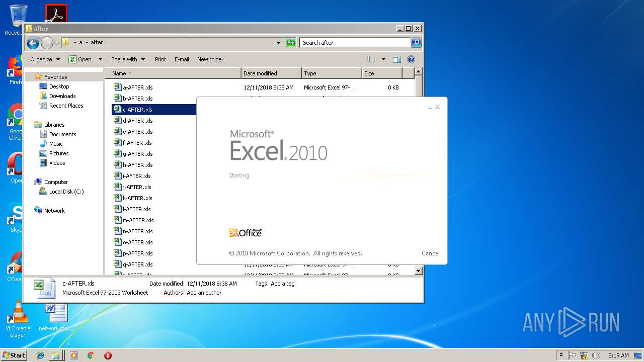Click Add an author in details pane

tap(204, 293)
